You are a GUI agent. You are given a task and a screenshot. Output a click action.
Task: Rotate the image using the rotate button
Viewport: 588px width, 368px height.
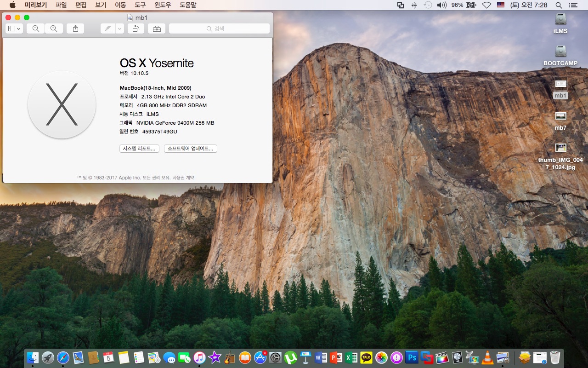tap(136, 29)
